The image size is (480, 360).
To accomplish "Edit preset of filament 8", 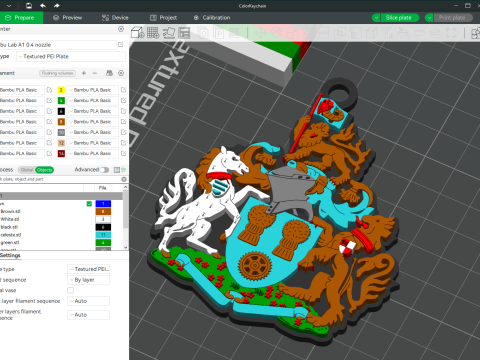I will [123, 122].
